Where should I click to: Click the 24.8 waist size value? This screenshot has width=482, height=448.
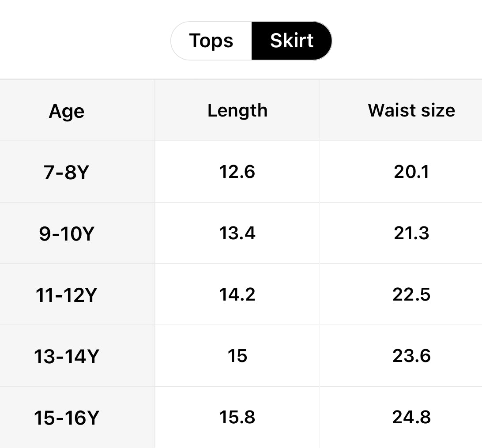[411, 417]
